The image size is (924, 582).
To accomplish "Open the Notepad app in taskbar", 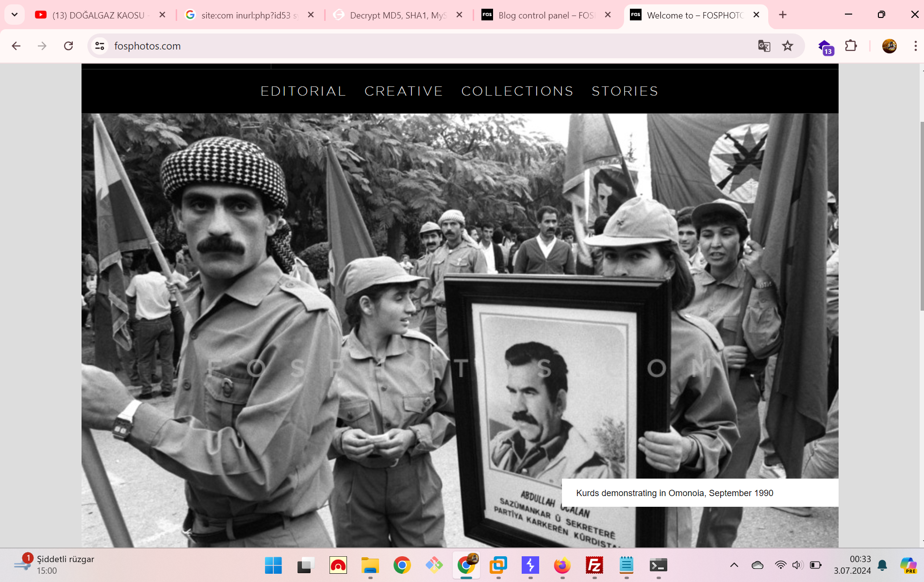I will [627, 565].
